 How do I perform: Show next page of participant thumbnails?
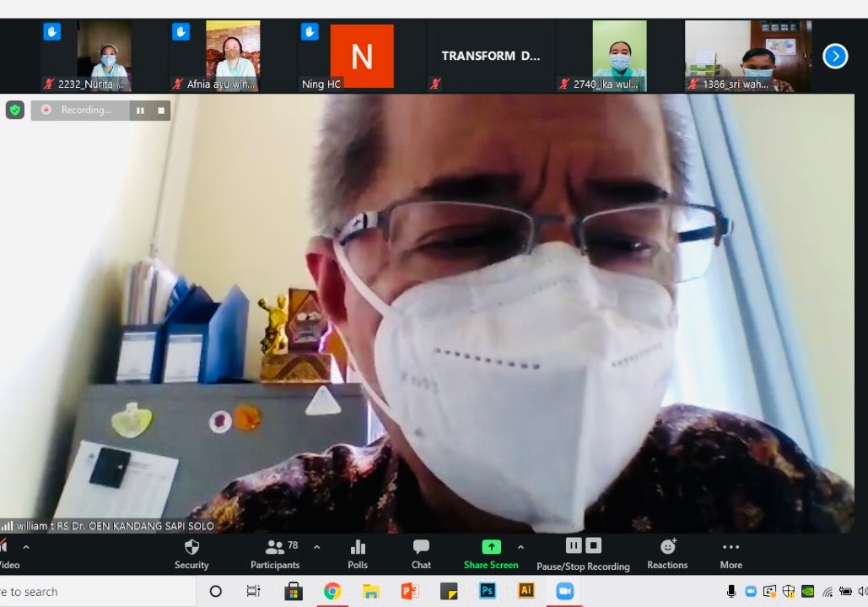[x=834, y=56]
